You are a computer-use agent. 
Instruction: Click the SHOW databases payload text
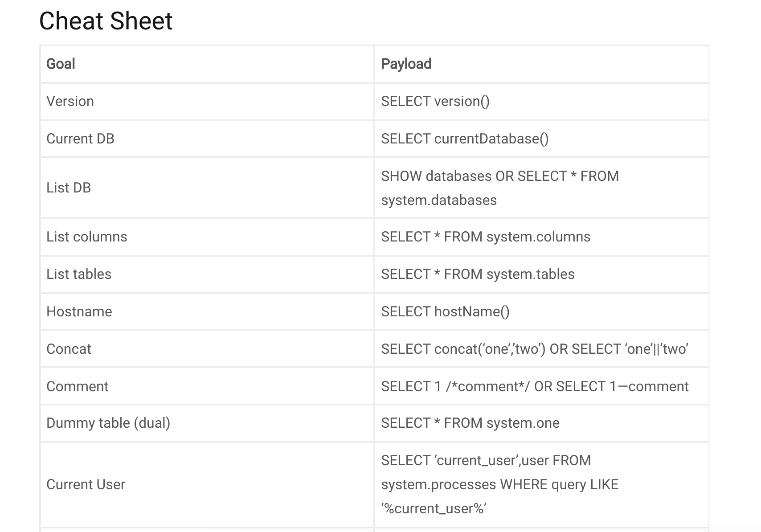(500, 188)
